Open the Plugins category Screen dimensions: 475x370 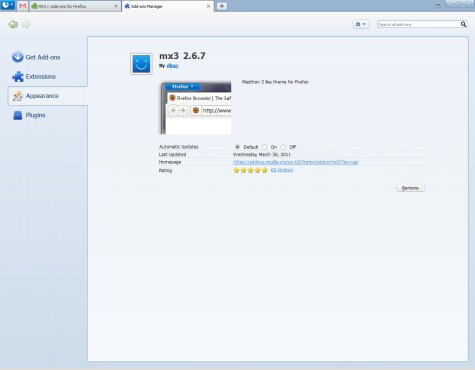(29, 115)
